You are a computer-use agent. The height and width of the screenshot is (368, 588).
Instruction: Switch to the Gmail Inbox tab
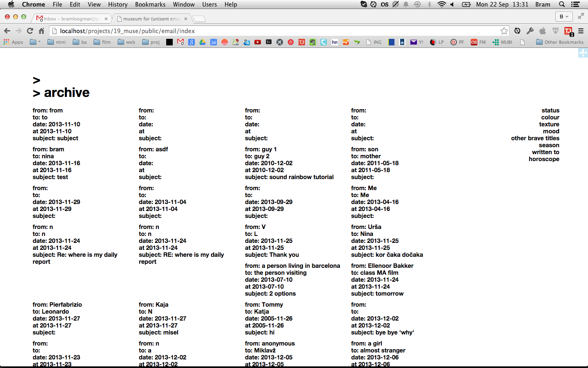pos(71,19)
